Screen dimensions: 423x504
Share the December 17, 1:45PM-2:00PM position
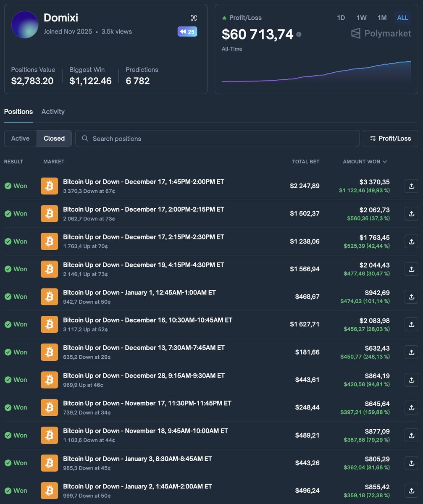point(411,186)
